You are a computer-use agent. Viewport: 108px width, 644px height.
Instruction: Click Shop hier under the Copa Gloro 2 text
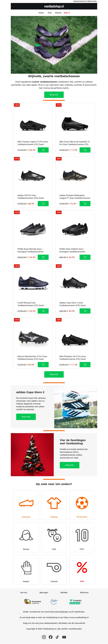[x=26, y=417]
